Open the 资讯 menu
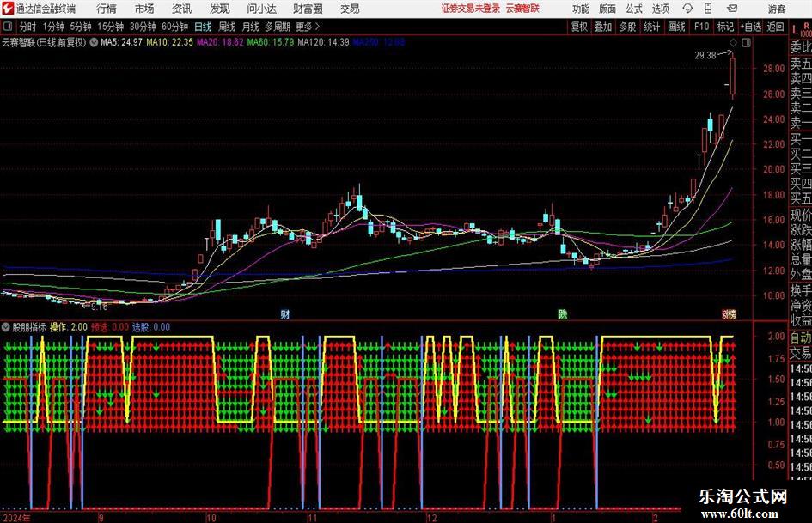 point(182,9)
